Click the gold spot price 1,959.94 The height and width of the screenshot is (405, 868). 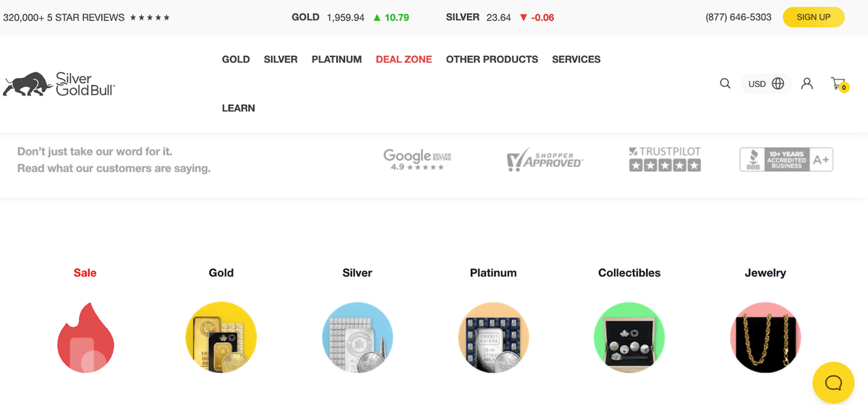click(x=346, y=17)
